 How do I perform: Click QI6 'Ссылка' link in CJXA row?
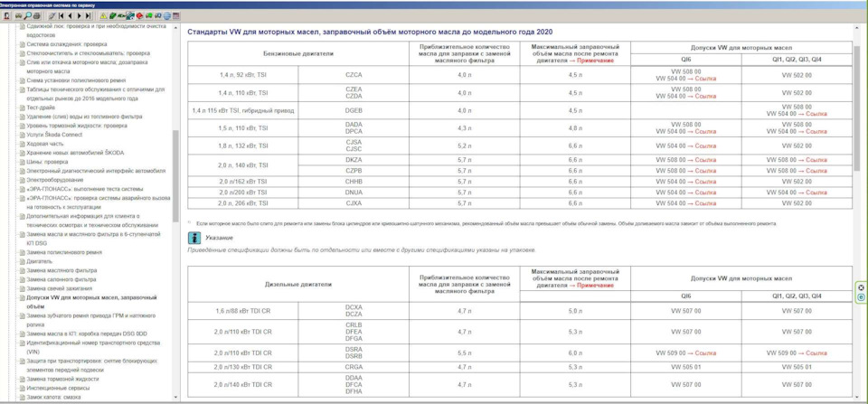(x=705, y=203)
